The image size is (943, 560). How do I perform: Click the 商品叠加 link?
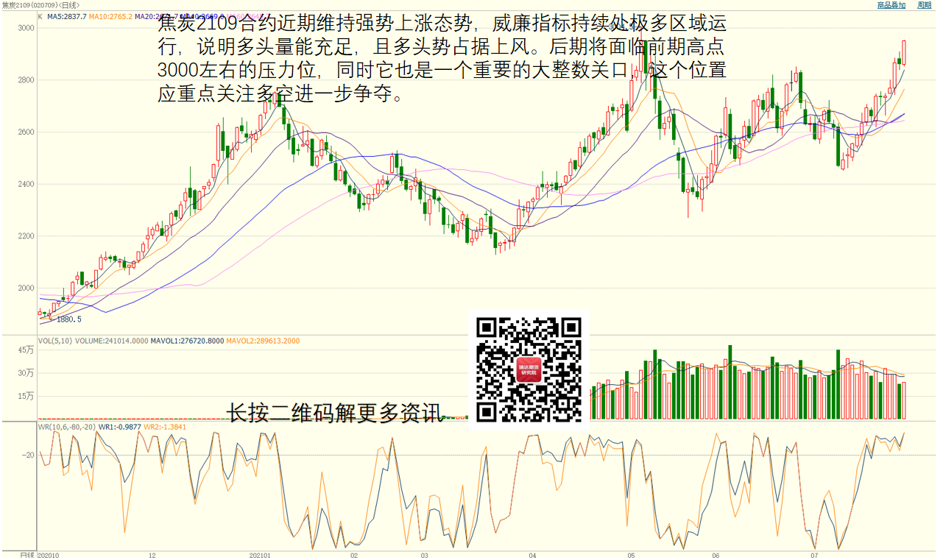[x=891, y=5]
